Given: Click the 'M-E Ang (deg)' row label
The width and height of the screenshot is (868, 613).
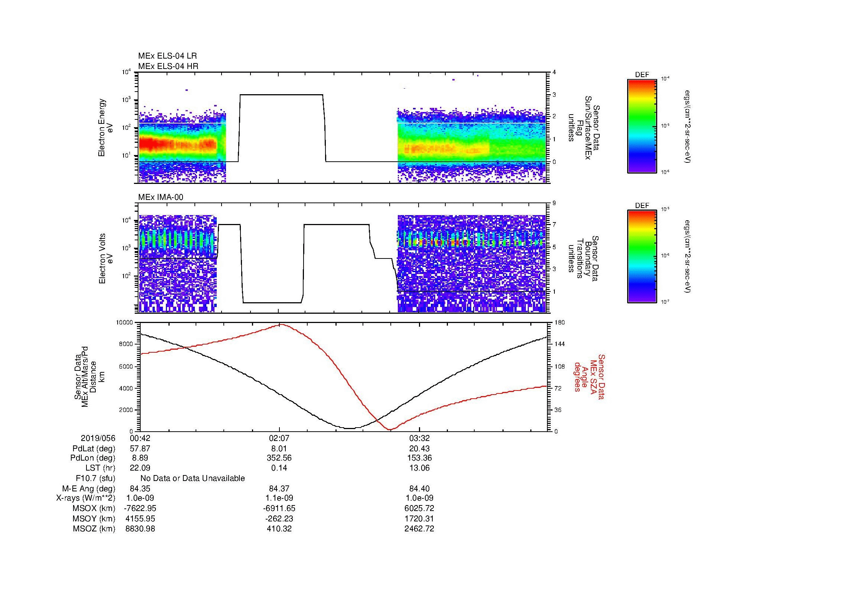Looking at the screenshot, I should coord(89,489).
